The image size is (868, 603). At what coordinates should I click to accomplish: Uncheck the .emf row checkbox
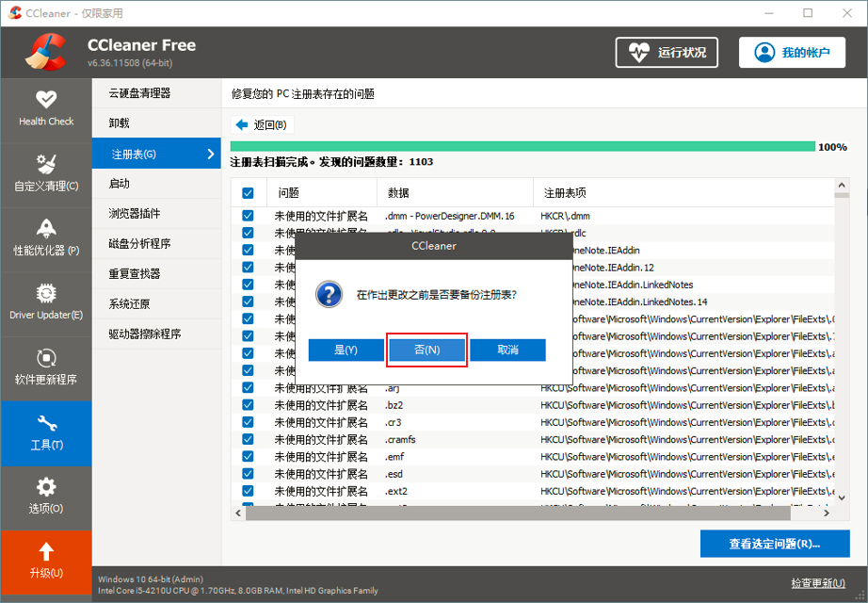click(x=248, y=457)
